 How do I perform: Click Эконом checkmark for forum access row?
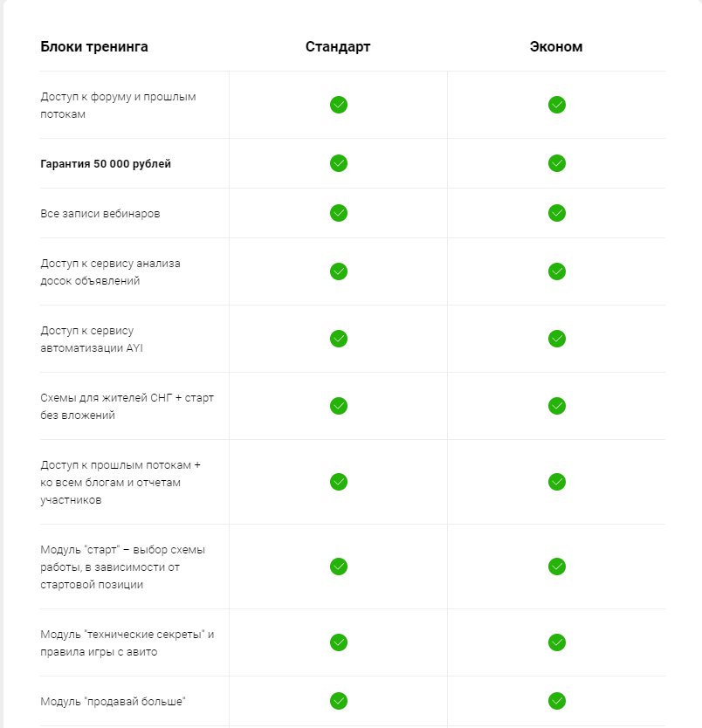[x=557, y=105]
